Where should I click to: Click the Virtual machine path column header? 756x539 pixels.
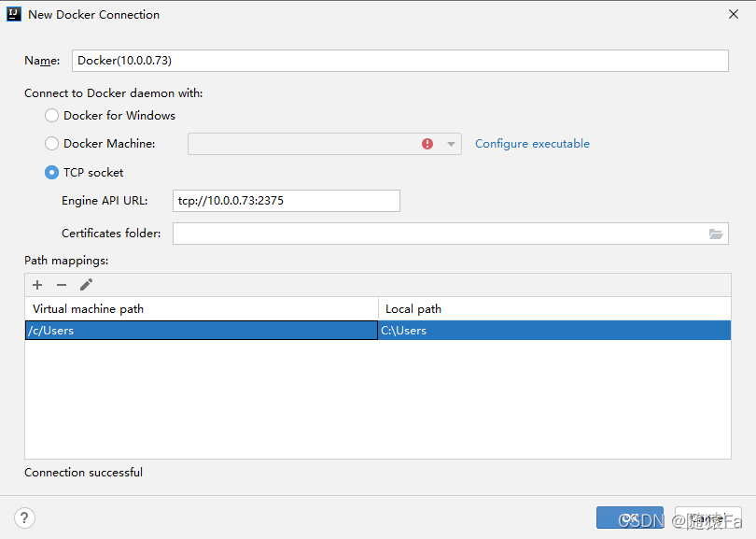(x=202, y=309)
